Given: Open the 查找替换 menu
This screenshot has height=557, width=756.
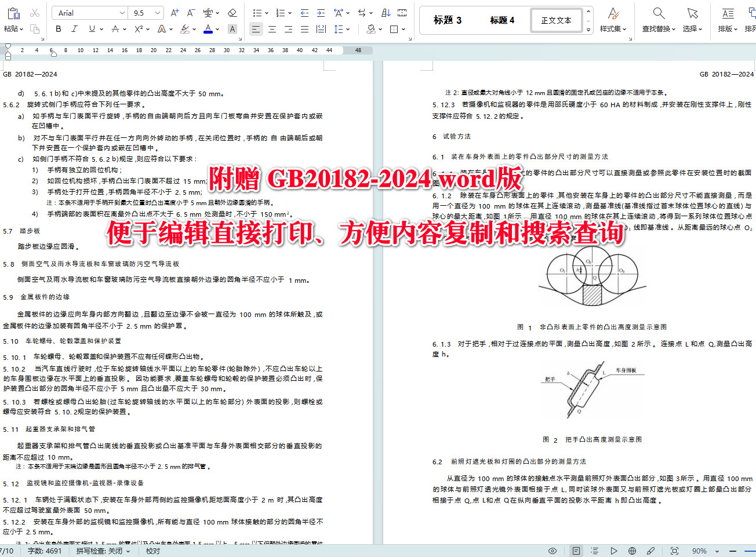Looking at the screenshot, I should coord(659,29).
